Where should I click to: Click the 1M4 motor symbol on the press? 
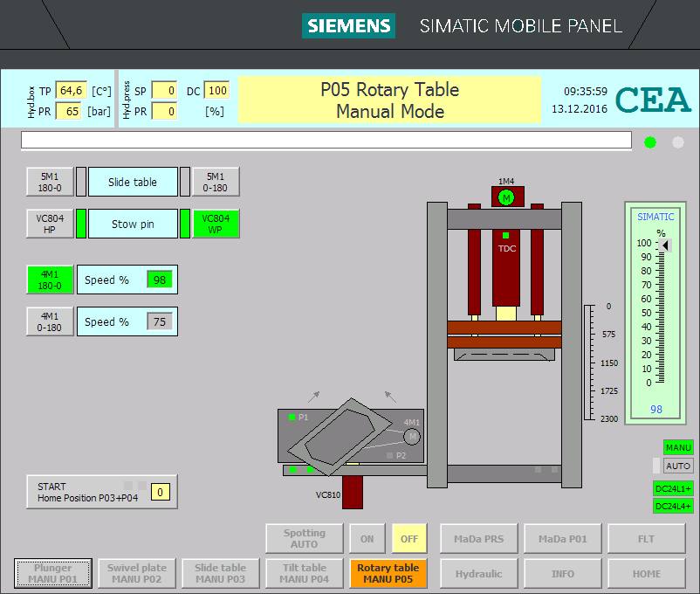tap(506, 197)
